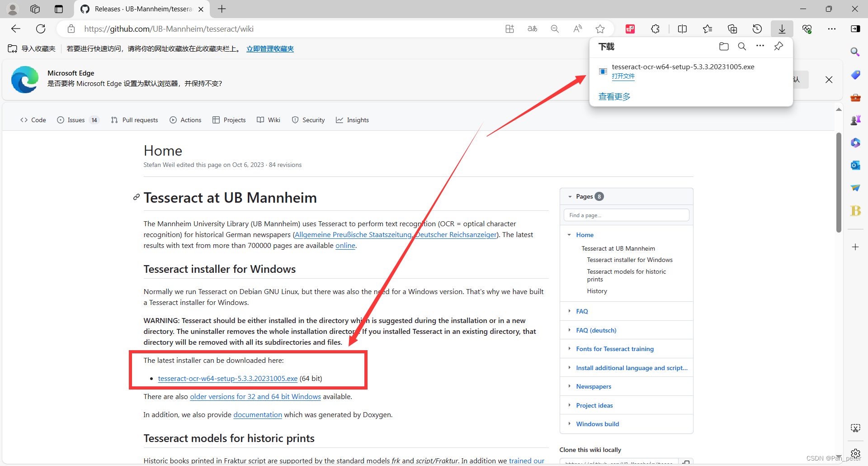The width and height of the screenshot is (868, 466).
Task: Expand the FAQ page entry
Action: click(x=569, y=311)
